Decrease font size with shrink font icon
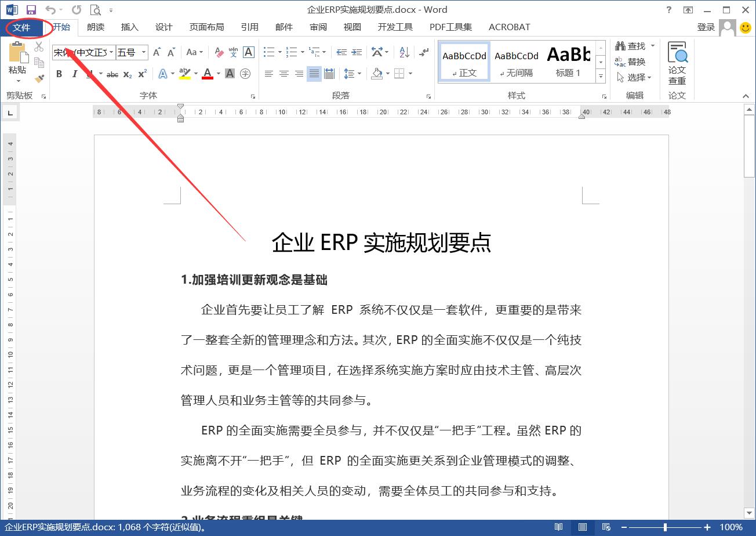This screenshot has height=536, width=756. [172, 53]
